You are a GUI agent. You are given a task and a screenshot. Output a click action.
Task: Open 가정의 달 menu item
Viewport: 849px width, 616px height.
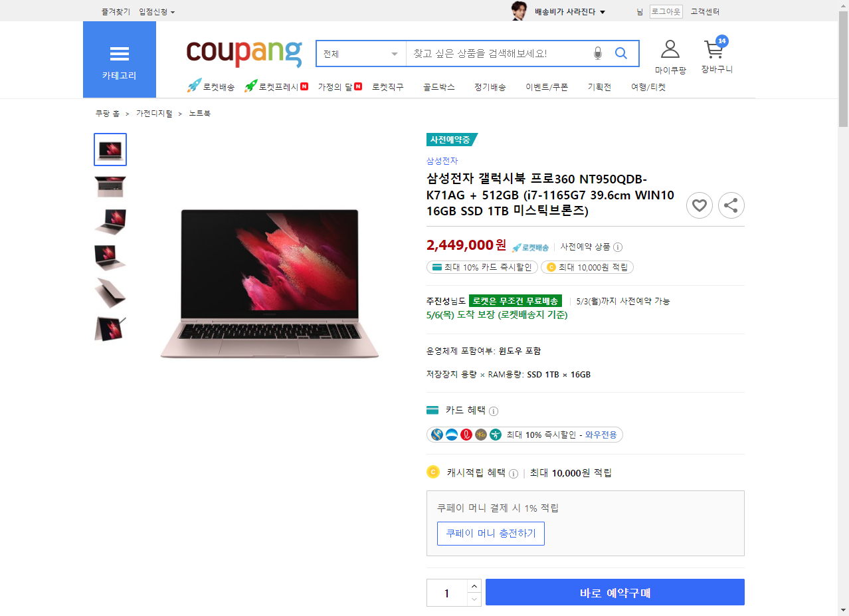pos(339,86)
